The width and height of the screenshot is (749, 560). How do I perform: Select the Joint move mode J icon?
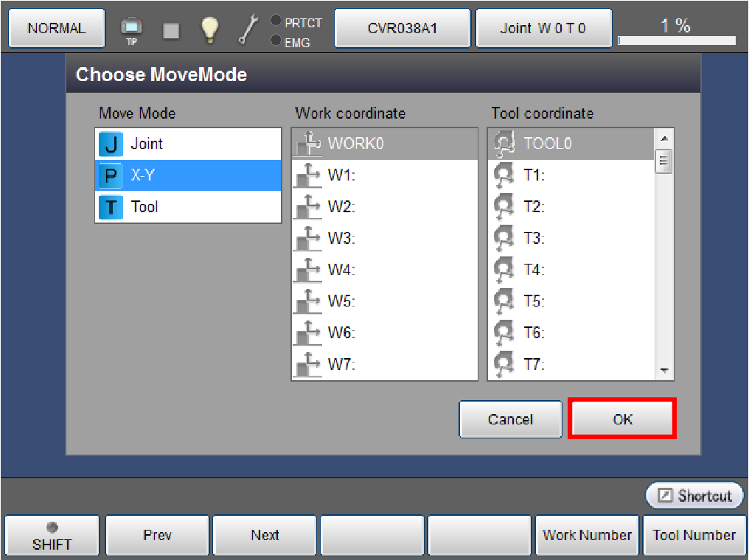coord(110,144)
